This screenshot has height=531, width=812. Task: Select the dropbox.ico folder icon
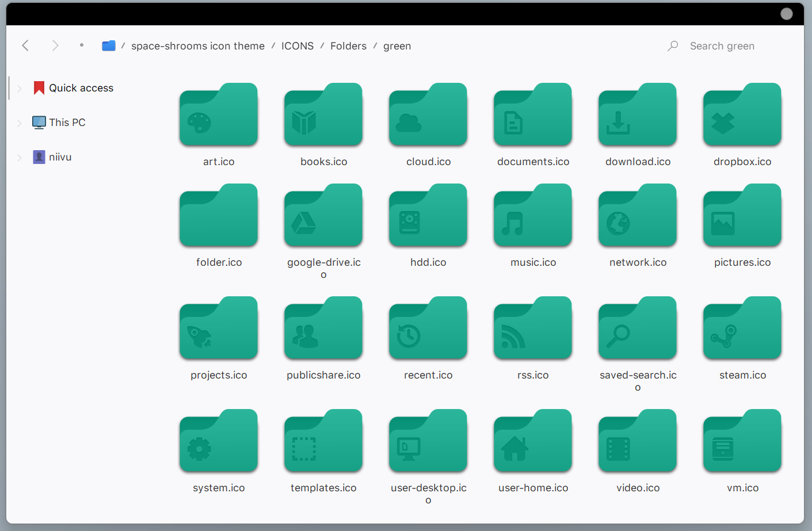tap(742, 114)
